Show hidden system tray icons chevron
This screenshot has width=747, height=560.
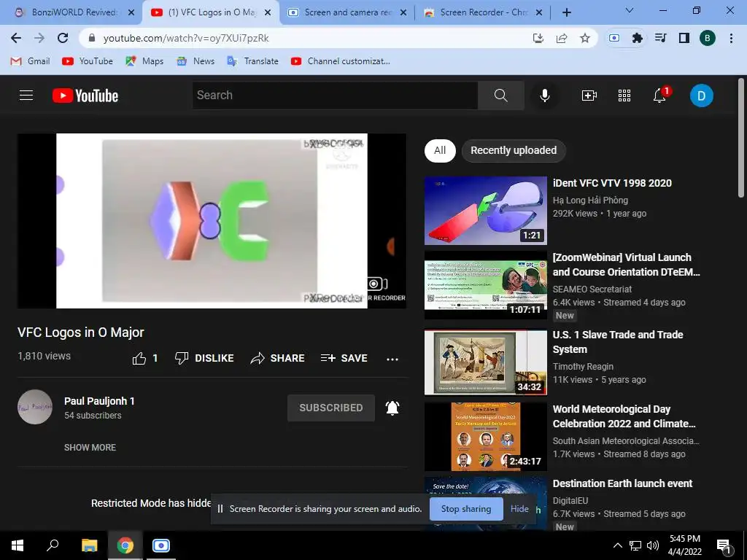(617, 545)
